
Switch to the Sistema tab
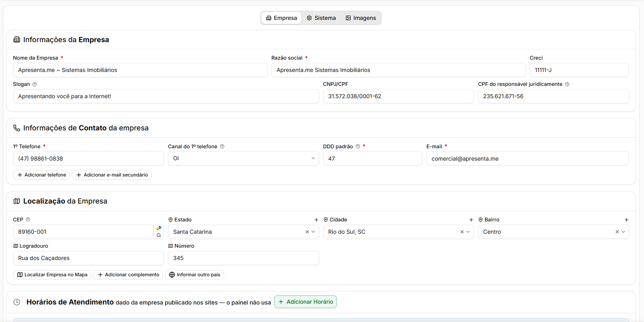pyautogui.click(x=321, y=18)
